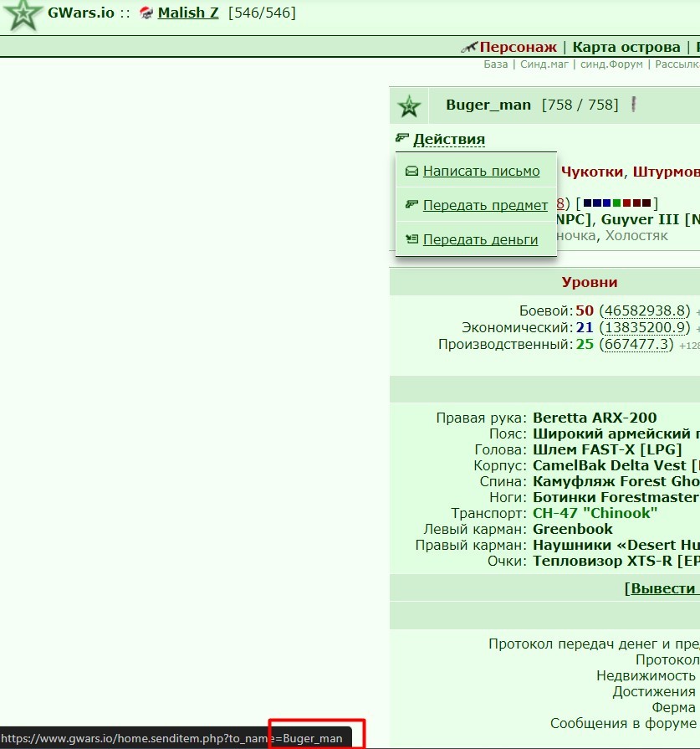Open the Камуфляж Forest item on Спина
This screenshot has height=749, width=700.
click(x=616, y=481)
